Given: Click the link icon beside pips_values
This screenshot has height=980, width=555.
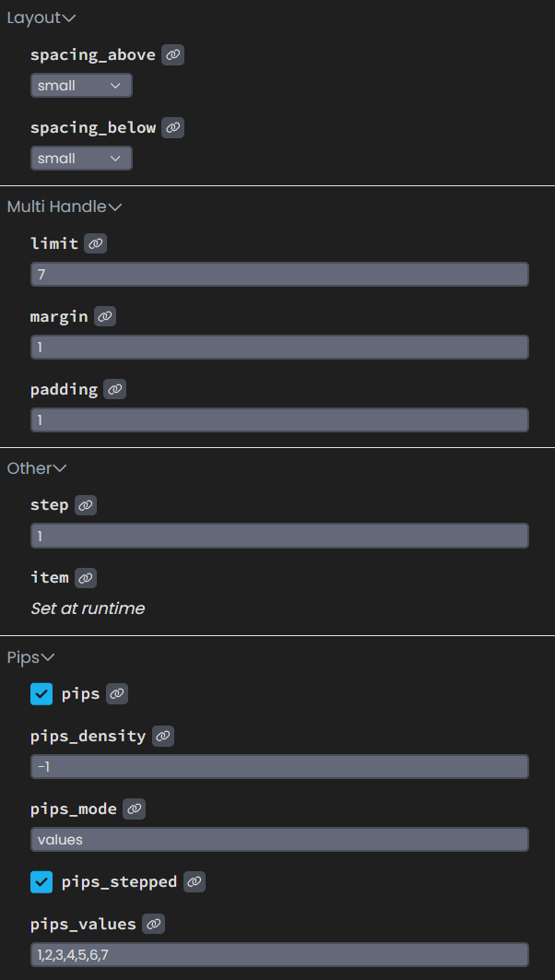Looking at the screenshot, I should [x=152, y=924].
